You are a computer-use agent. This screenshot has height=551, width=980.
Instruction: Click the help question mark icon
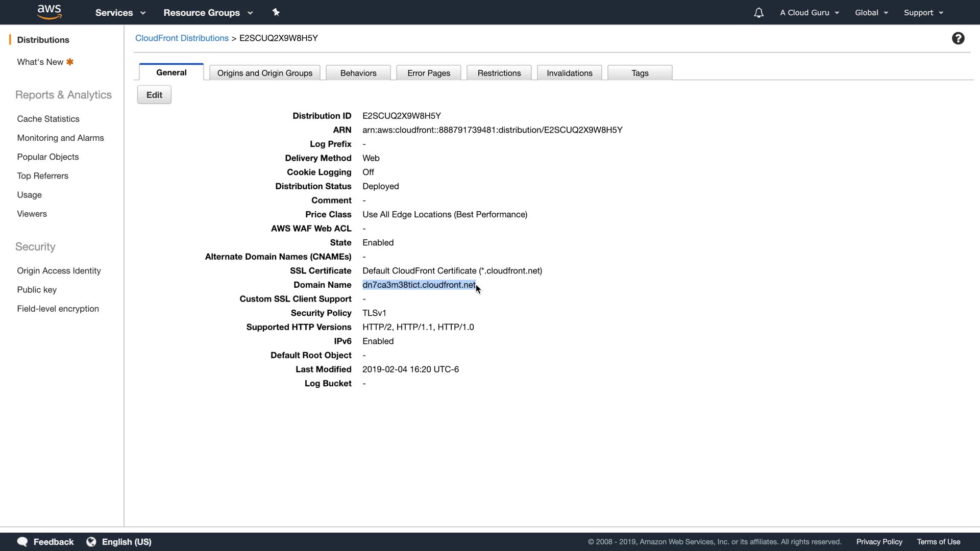(x=958, y=39)
